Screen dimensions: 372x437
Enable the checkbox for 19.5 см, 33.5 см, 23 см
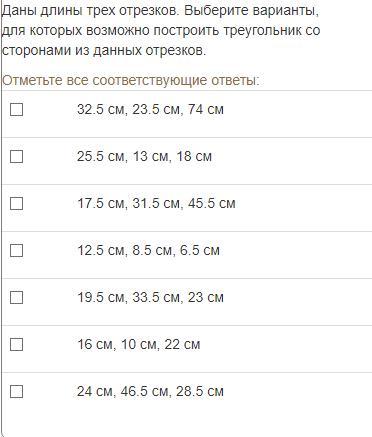pos(16,297)
